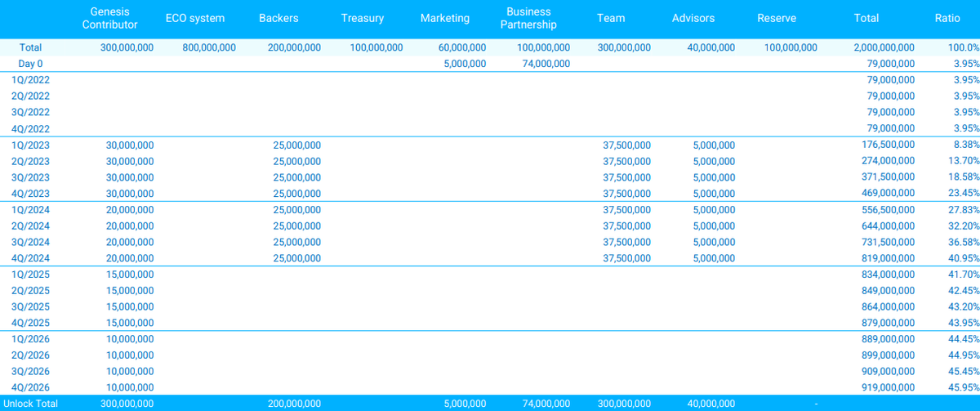Image resolution: width=980 pixels, height=411 pixels.
Task: Select the Day 0 row label
Action: click(30, 64)
